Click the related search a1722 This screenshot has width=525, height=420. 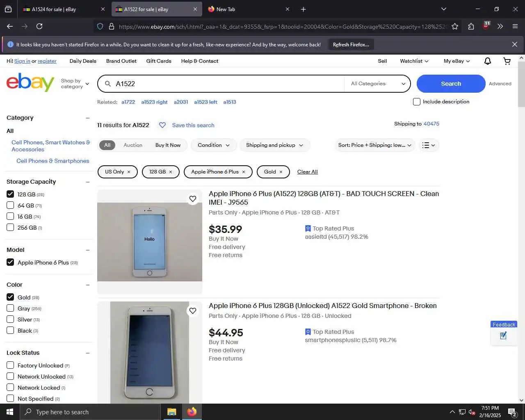[x=128, y=102]
